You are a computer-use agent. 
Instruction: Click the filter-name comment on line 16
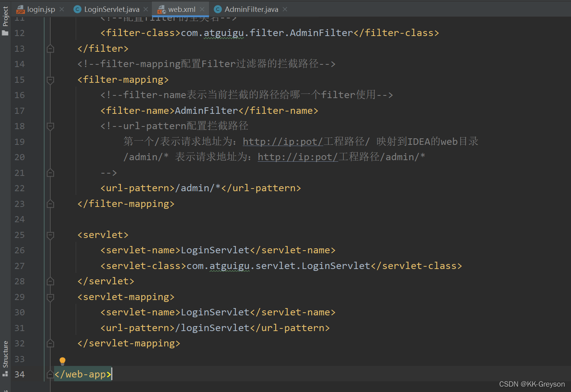(247, 95)
